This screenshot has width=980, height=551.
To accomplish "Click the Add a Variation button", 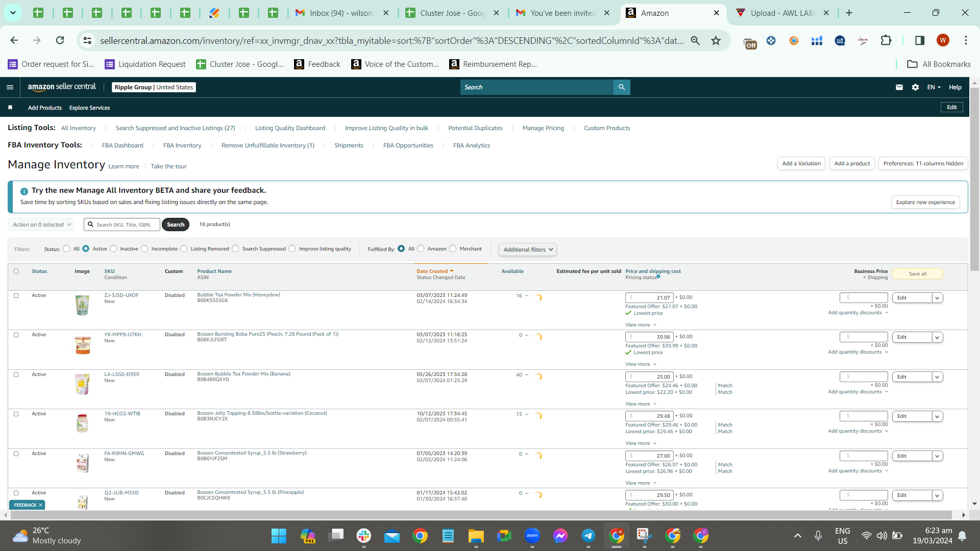I will click(801, 163).
